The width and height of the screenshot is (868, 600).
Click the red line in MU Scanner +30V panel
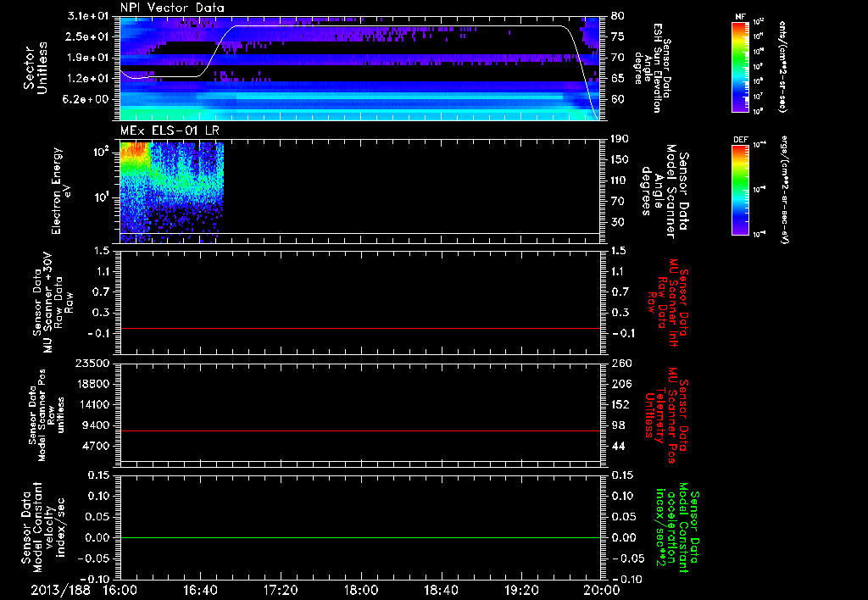pos(359,328)
